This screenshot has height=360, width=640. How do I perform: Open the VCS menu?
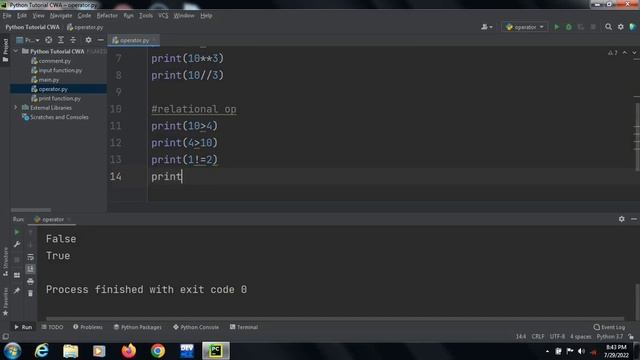tap(163, 16)
